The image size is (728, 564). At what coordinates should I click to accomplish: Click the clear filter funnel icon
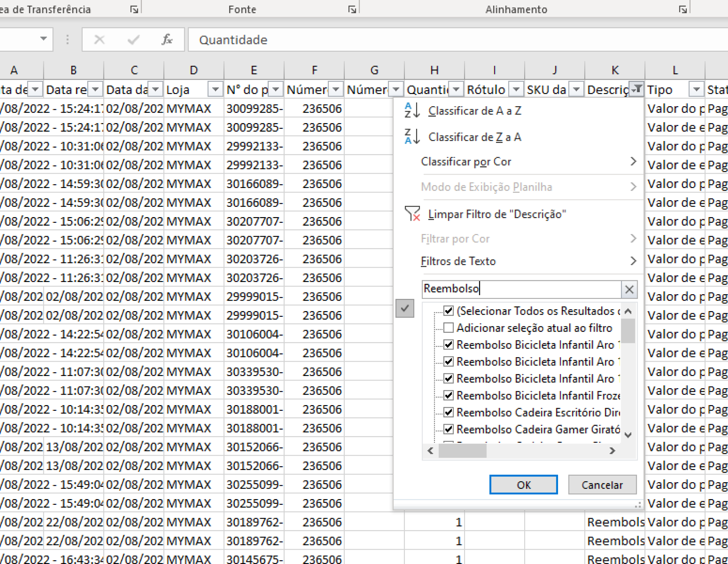click(412, 214)
